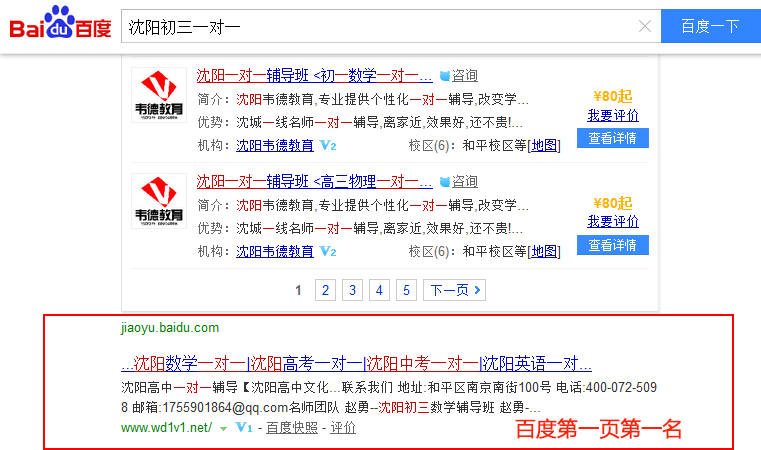Click 我要评价 link in first listing

[612, 115]
